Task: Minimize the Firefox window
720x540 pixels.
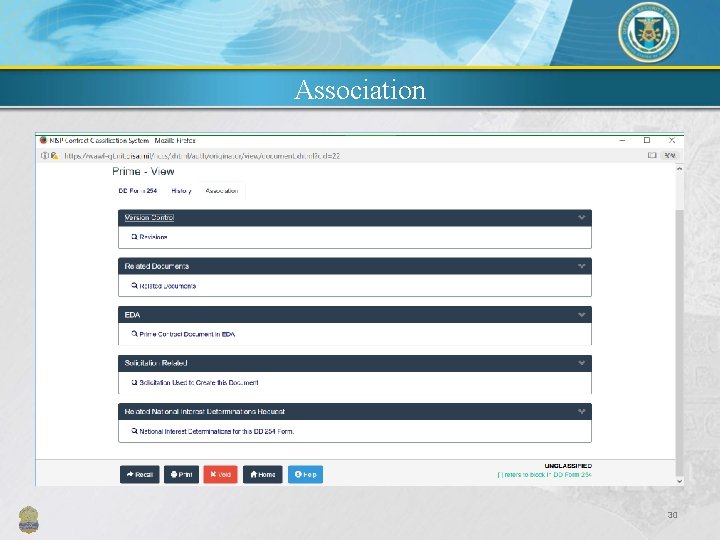Action: click(622, 140)
